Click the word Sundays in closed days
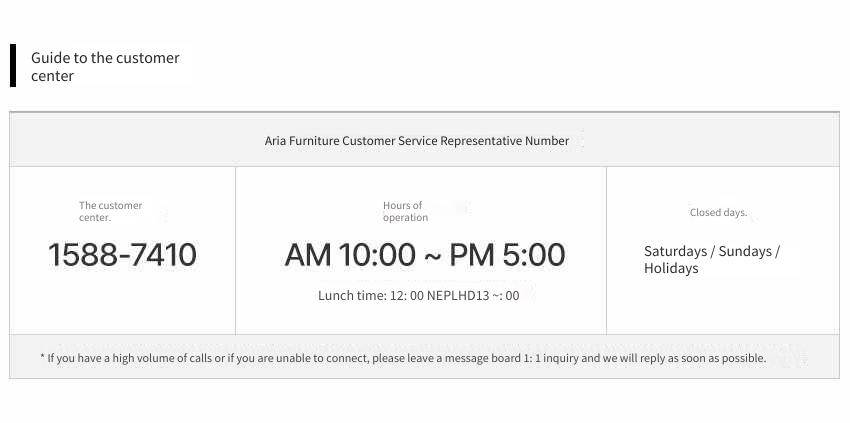Viewport: 850px width, 423px height. [x=745, y=252]
